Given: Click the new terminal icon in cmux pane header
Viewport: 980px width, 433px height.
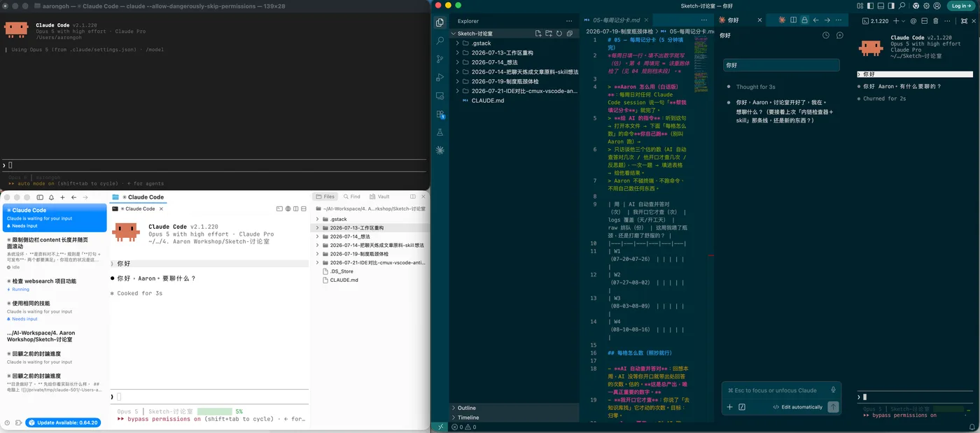Looking at the screenshot, I should point(279,208).
